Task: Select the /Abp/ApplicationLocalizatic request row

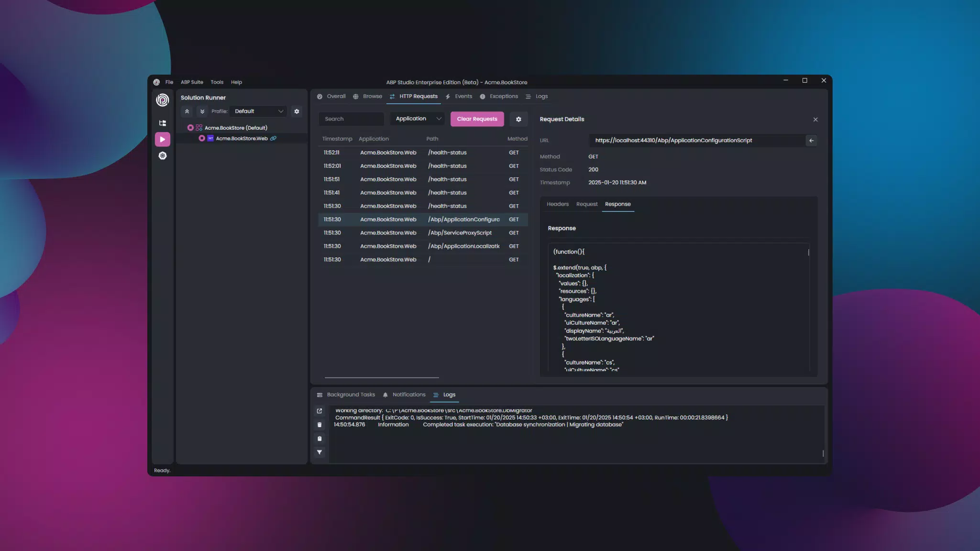Action: click(423, 246)
